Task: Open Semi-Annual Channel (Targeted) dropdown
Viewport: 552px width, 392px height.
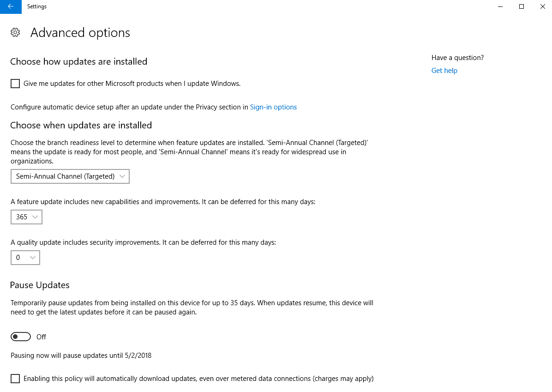Action: coord(70,176)
